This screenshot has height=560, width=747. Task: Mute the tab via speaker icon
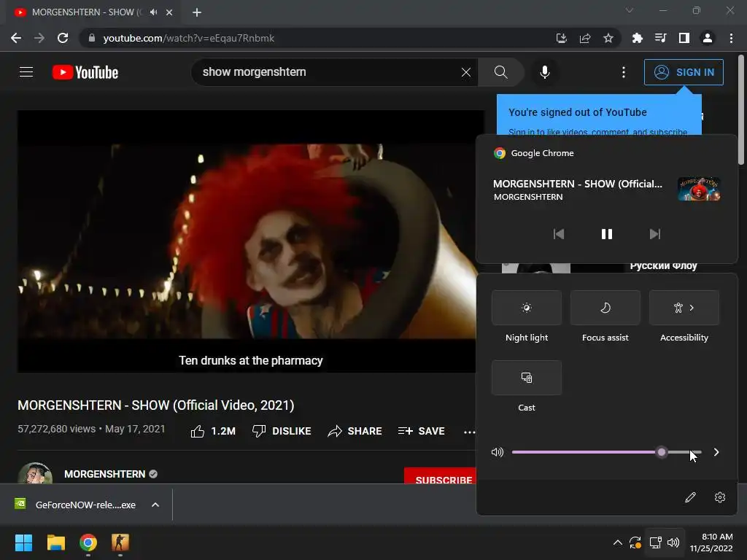click(x=153, y=12)
